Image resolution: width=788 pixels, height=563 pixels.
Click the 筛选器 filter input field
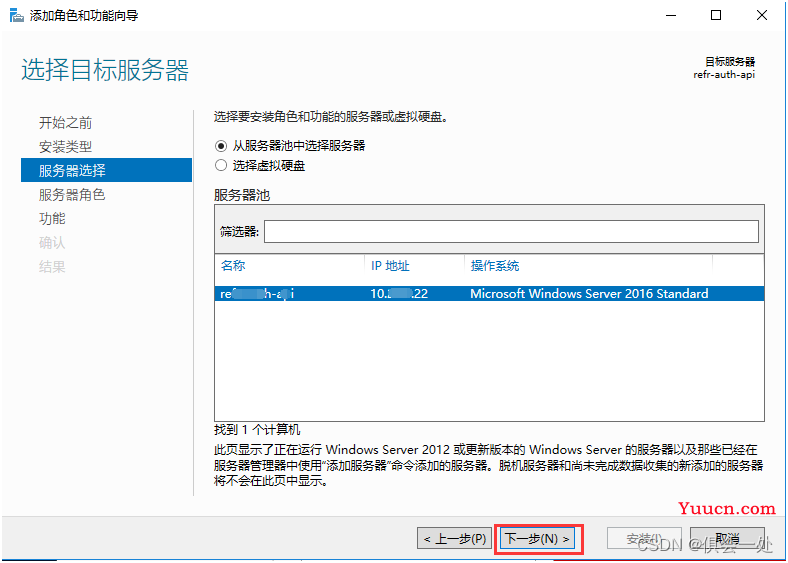point(511,231)
